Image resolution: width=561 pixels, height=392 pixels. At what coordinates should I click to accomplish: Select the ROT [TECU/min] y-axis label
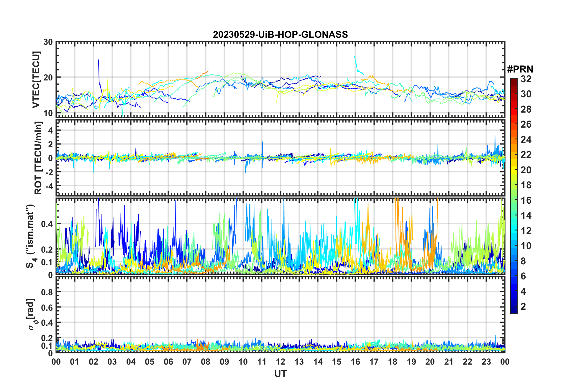38,158
